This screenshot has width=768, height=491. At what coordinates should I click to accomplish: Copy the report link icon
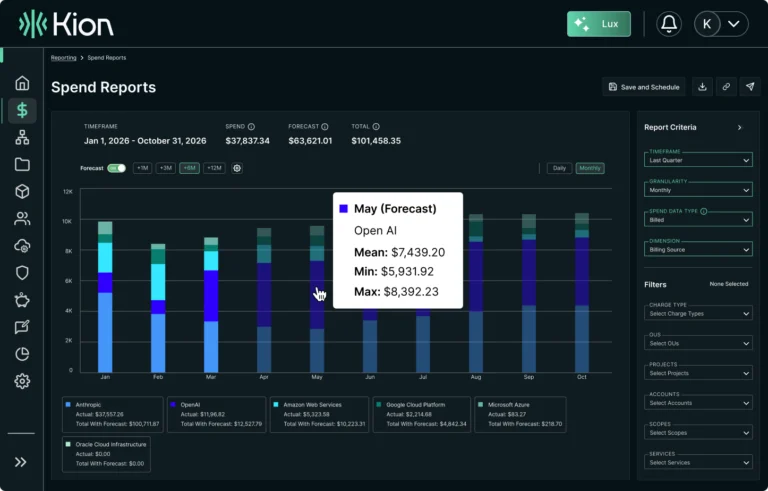tap(726, 87)
